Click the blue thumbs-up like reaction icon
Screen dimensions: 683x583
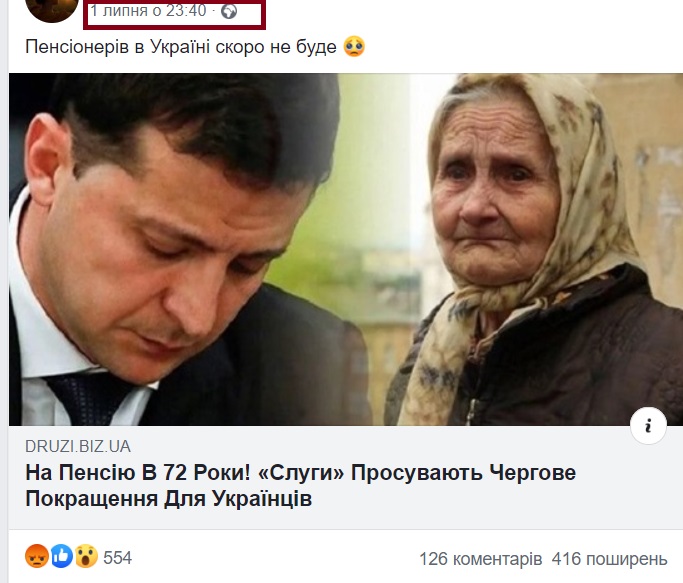(62, 556)
